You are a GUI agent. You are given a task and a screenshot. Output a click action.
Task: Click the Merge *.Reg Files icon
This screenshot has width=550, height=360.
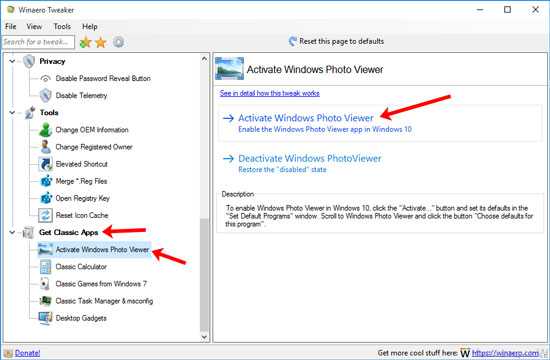click(46, 181)
